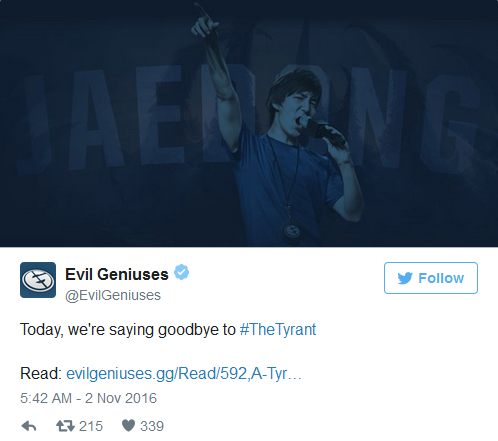Click the microphone in the photo
Viewport: 498px width, 441px height.
(x=320, y=130)
